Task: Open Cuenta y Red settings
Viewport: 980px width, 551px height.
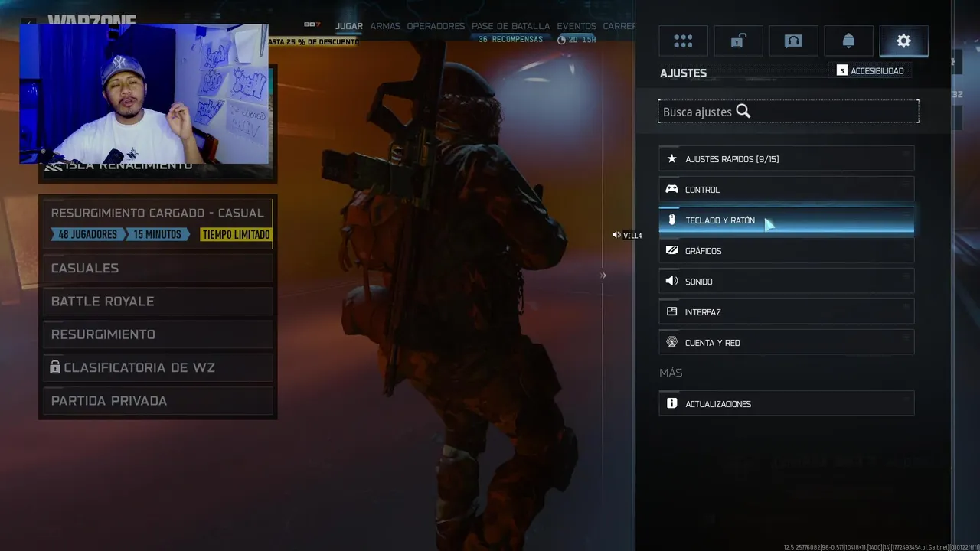Action: pos(786,342)
